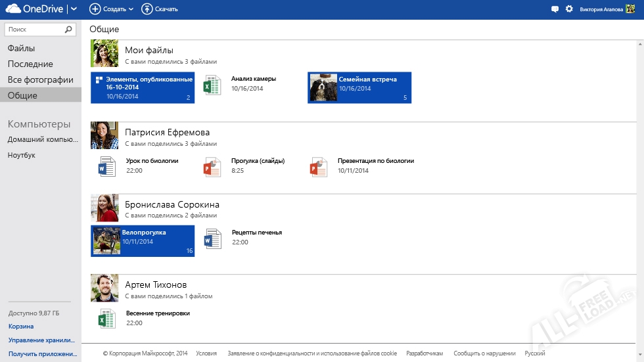Screen dimensions: 644x362
Task: Click the search magnifier icon
Action: coord(69,30)
